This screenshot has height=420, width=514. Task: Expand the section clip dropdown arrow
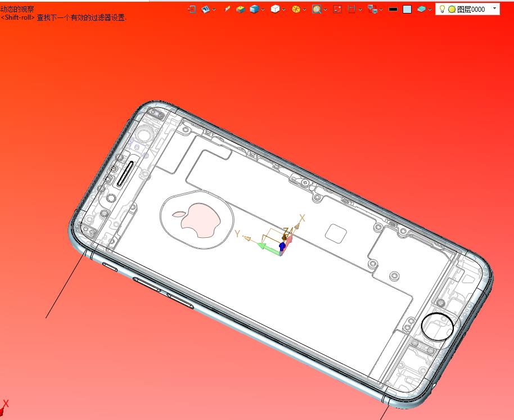pos(360,10)
